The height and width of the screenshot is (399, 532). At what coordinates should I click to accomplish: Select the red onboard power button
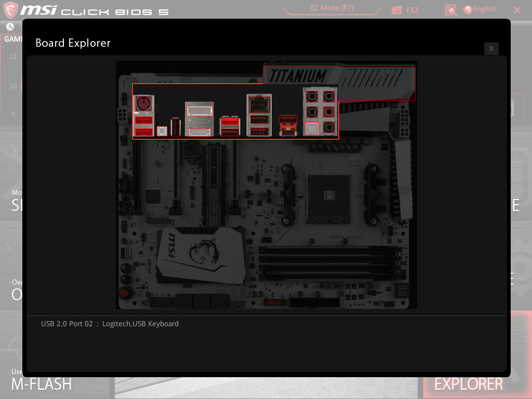click(125, 293)
